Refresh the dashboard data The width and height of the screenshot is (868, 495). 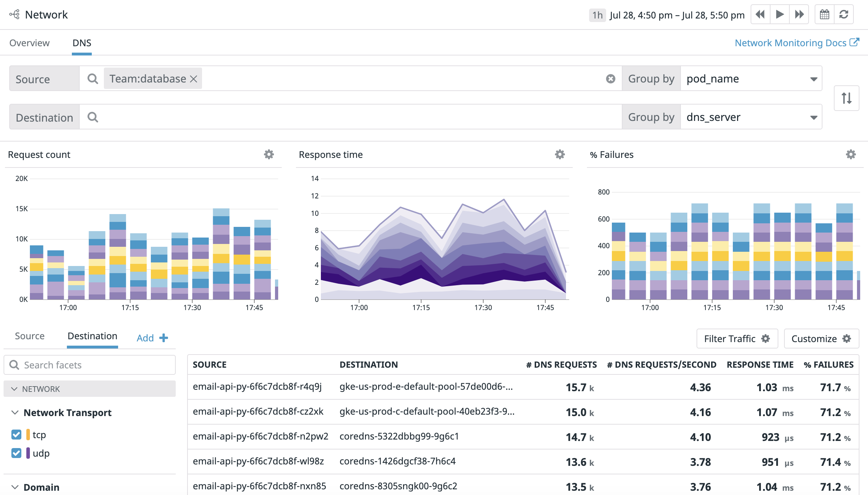coord(845,14)
